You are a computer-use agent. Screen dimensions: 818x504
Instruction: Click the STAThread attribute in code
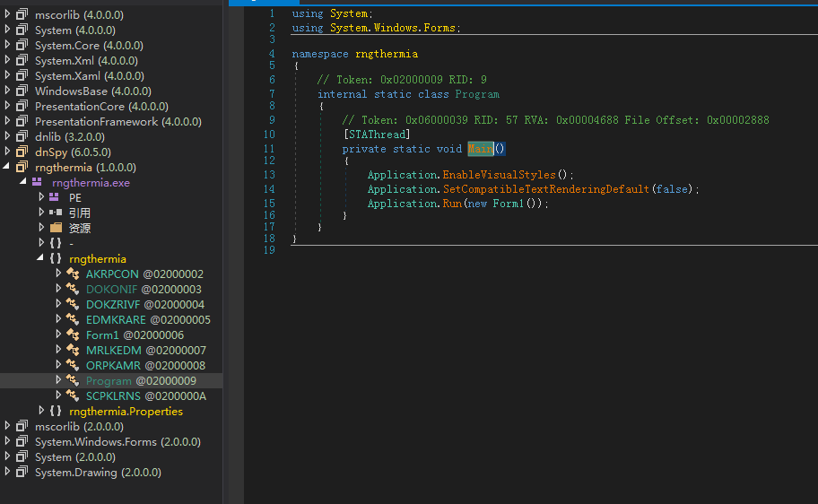coord(377,135)
